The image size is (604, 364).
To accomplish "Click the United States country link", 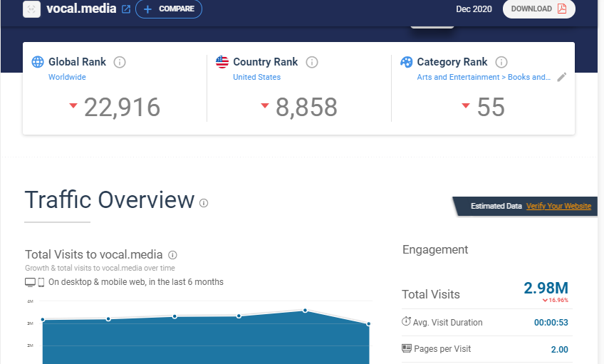I will tap(256, 77).
